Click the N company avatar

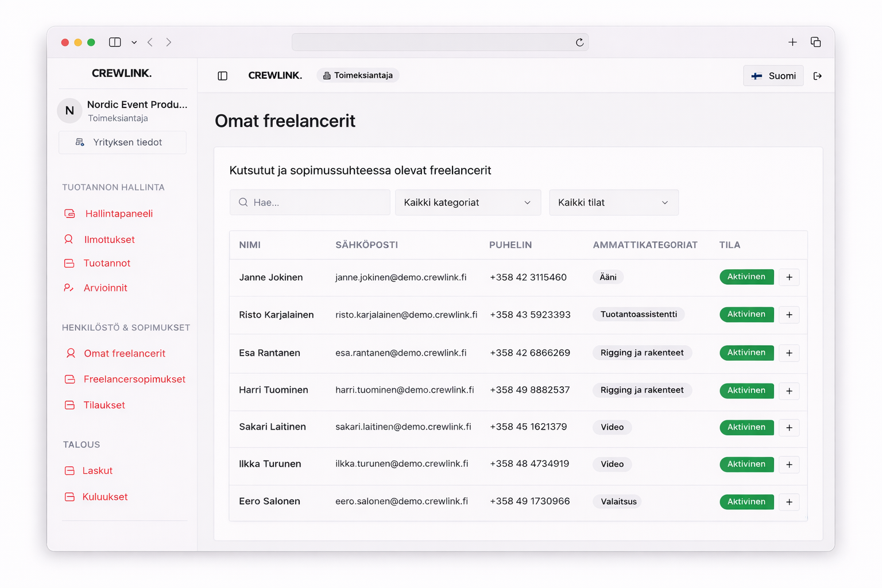click(69, 110)
